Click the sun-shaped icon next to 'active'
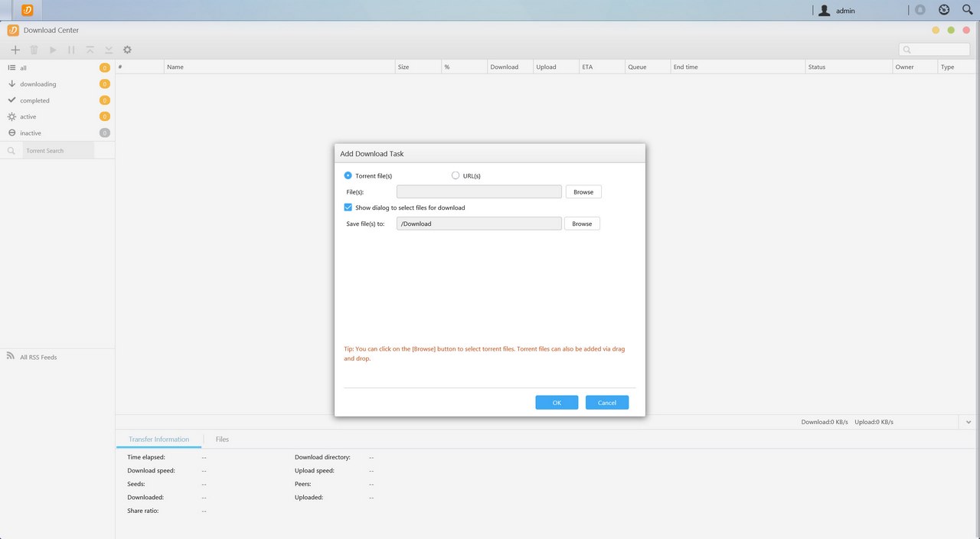This screenshot has height=539, width=980. (x=11, y=116)
